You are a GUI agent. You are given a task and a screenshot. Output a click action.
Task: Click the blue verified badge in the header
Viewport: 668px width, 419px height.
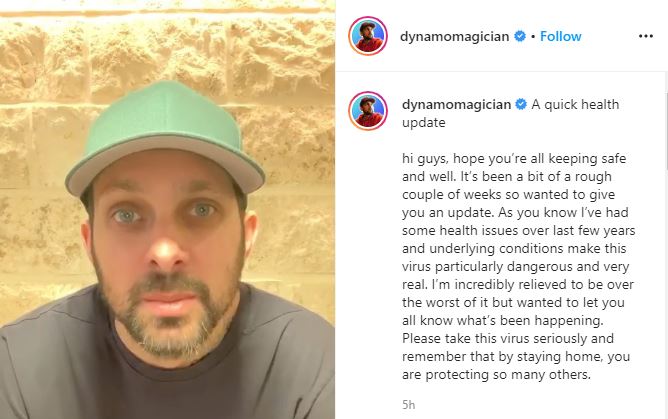coord(520,36)
